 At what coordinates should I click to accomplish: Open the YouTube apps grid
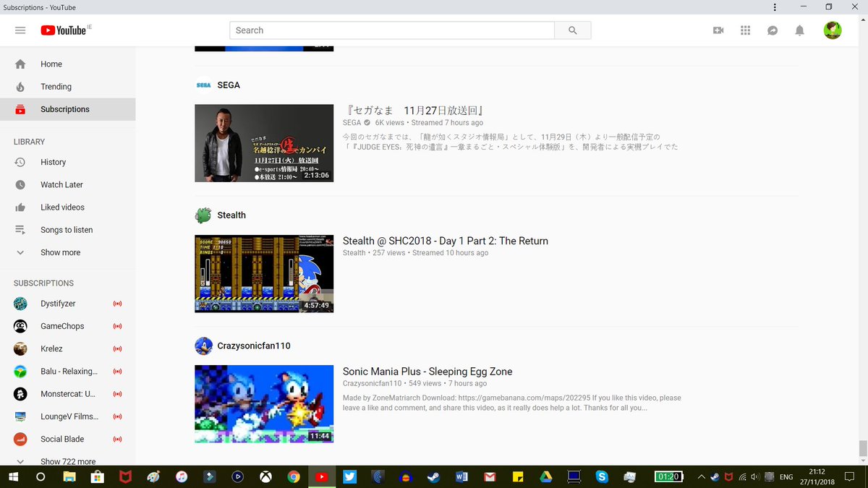tap(746, 30)
